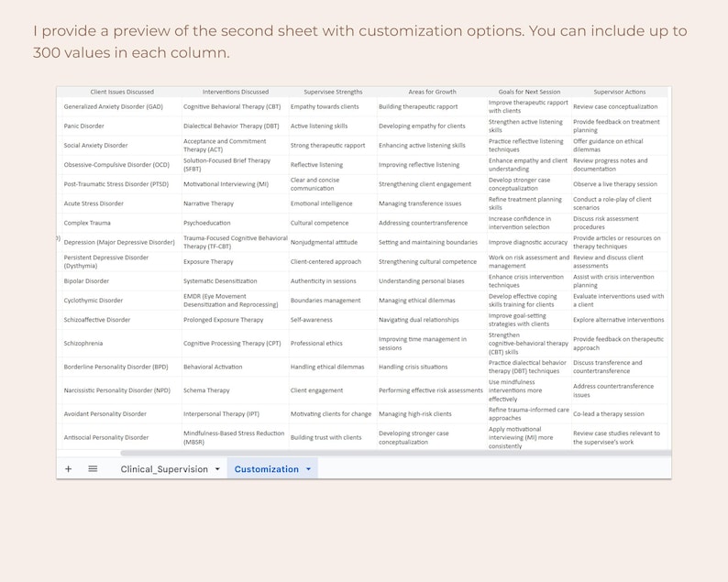Click the Persistent Depressive Disorder (Dysthymia) cell
This screenshot has width=728, height=582.
[x=122, y=262]
